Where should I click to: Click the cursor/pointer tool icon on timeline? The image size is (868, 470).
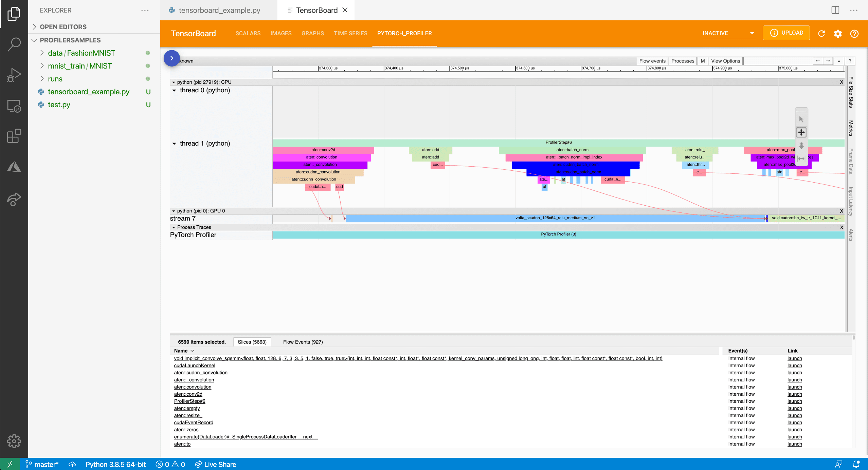[801, 120]
